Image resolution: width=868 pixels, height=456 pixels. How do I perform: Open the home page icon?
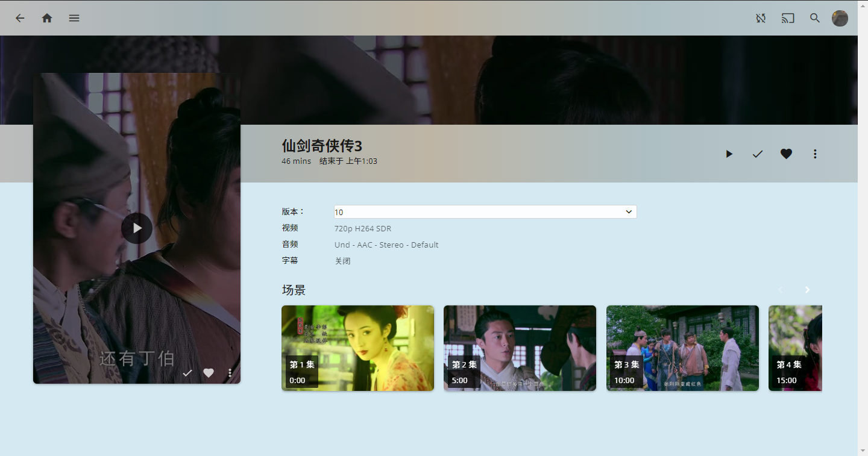47,18
